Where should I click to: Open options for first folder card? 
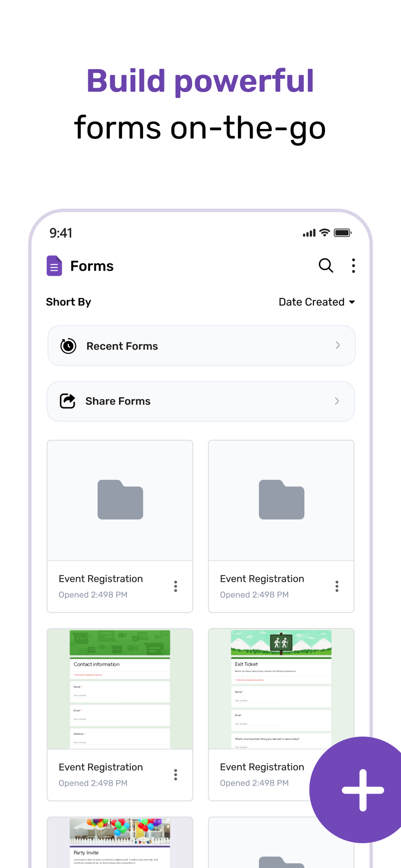(x=175, y=586)
